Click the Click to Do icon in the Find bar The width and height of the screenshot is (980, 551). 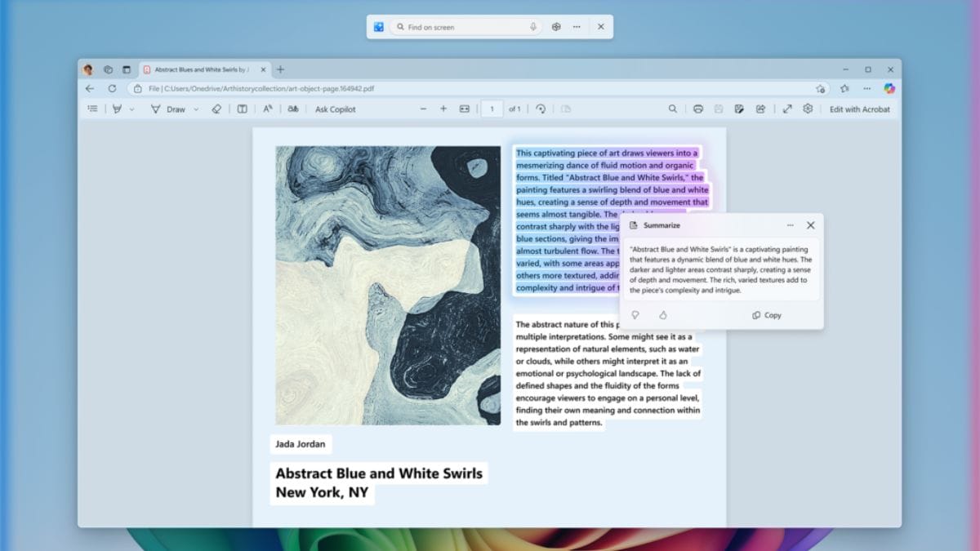(x=379, y=27)
